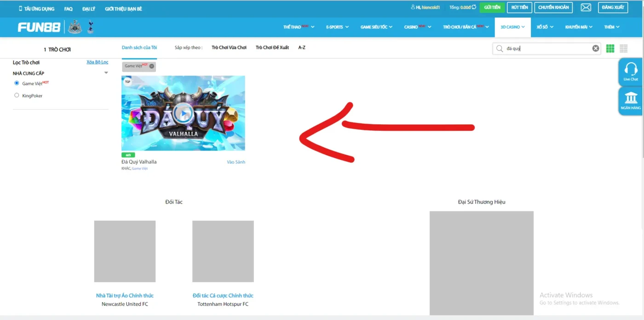Select the Game Việt provider radio
This screenshot has width=644, height=320.
click(17, 83)
